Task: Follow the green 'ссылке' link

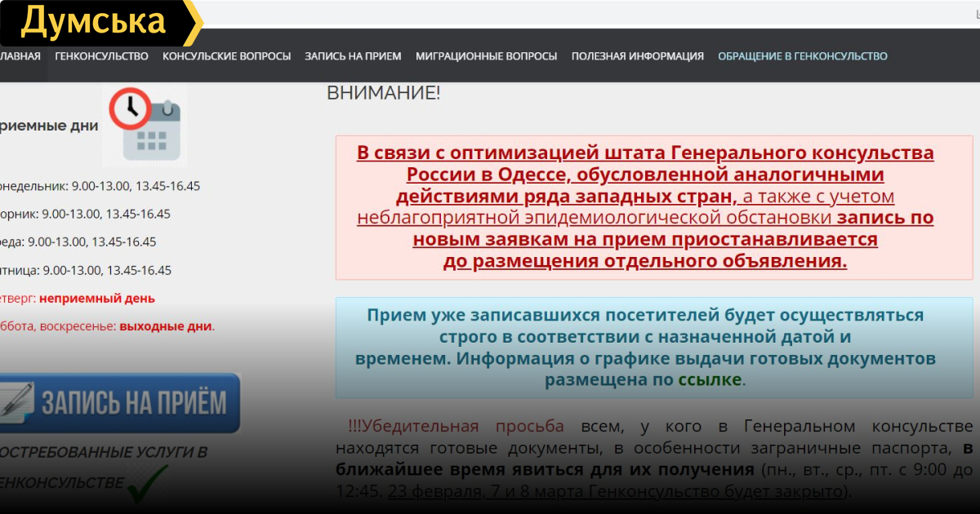Action: 710,380
